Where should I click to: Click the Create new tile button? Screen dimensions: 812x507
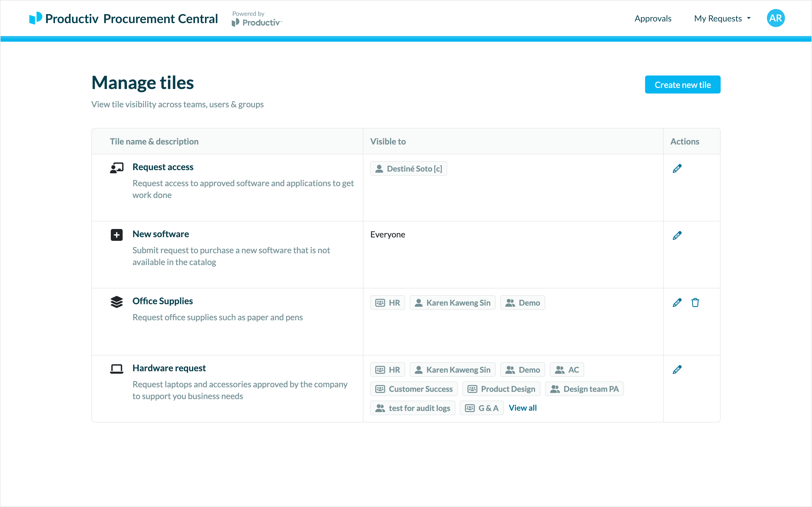[682, 84]
